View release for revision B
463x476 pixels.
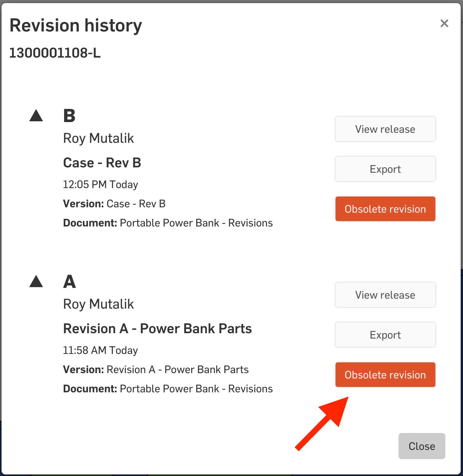[x=385, y=129]
